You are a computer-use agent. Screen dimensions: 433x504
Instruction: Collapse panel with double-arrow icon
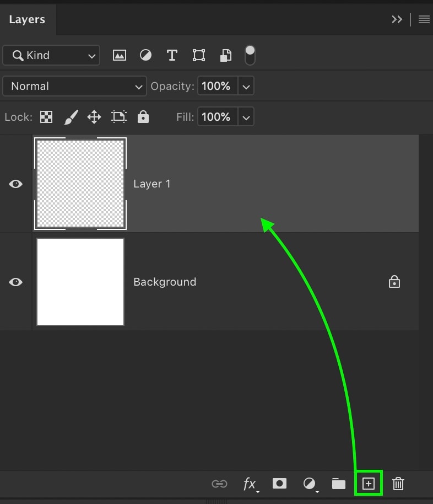(x=397, y=20)
